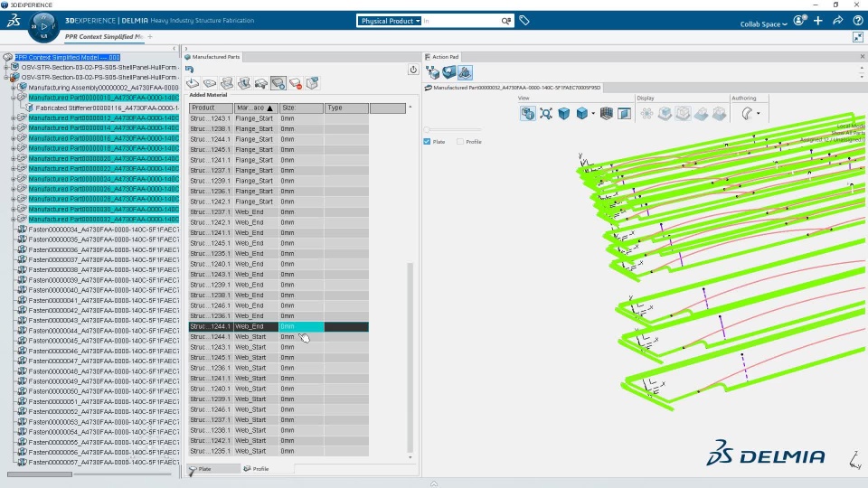Click the search magnifier icon
Image resolution: width=868 pixels, height=488 pixels.
point(506,21)
